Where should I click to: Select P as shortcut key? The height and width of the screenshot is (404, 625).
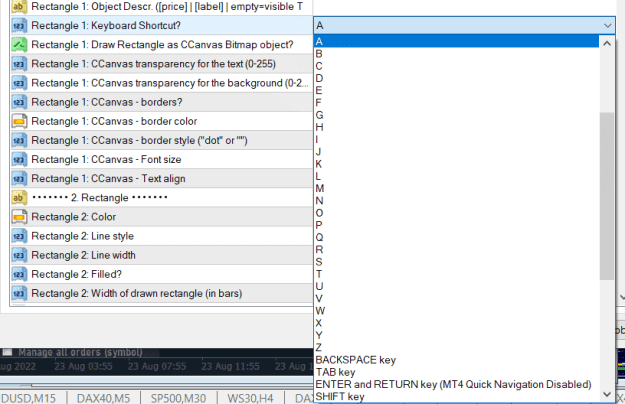click(x=456, y=225)
